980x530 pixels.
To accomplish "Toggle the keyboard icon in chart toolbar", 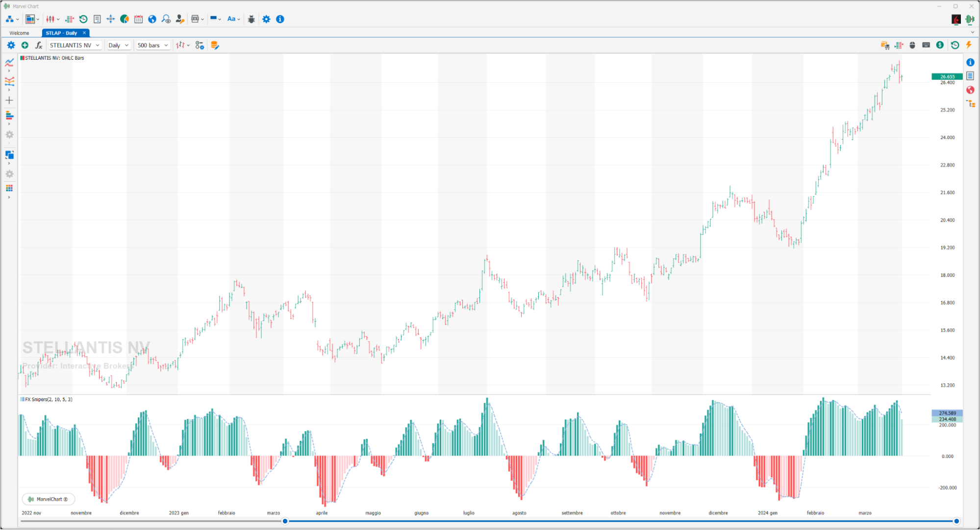I will [926, 45].
